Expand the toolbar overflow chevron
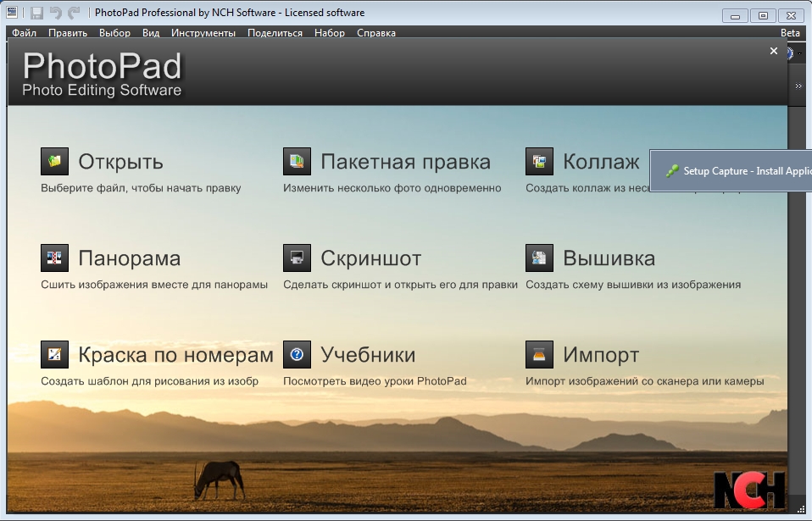 tap(798, 86)
